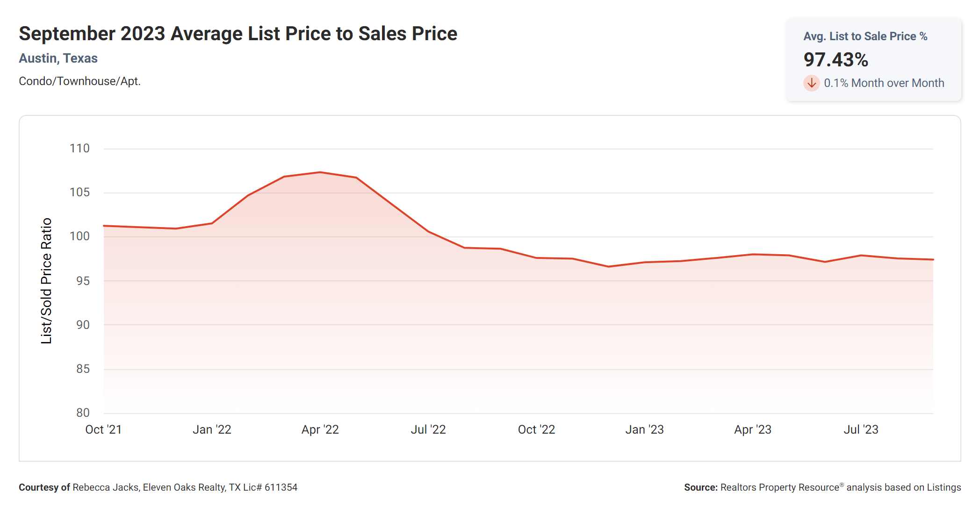
Task: Click the Oct '21 x-axis label
Action: click(103, 429)
